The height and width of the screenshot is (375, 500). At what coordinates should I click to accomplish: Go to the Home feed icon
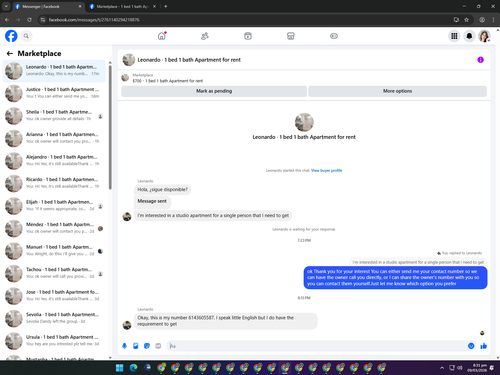pyautogui.click(x=162, y=36)
